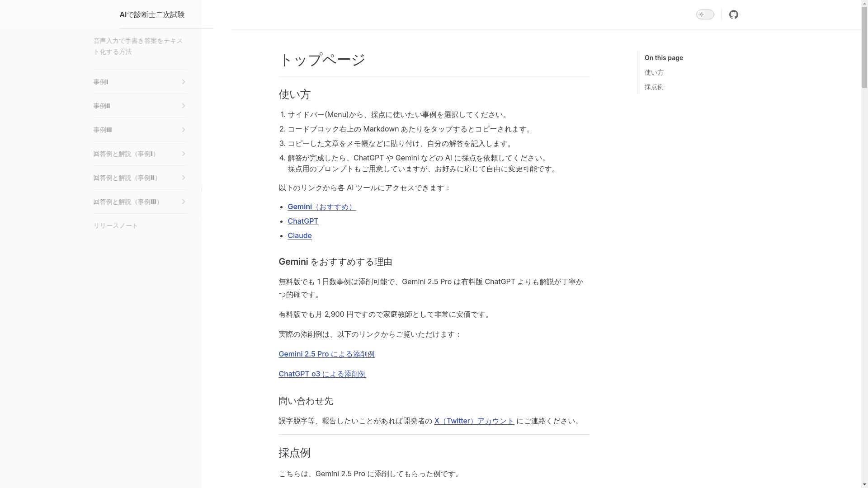This screenshot has height=488, width=868.
Task: Open the Claude link
Action: click(x=300, y=235)
